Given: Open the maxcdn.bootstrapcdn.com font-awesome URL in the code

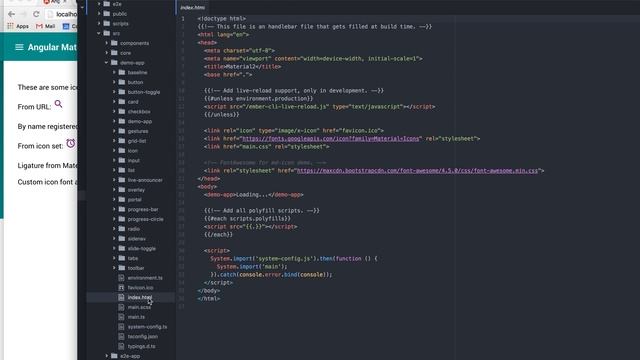Looking at the screenshot, I should [x=418, y=171].
